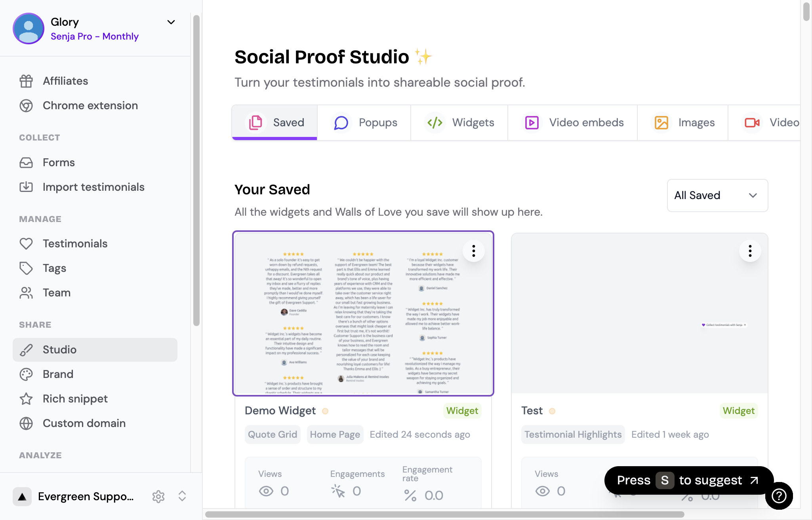Click the Tags label icon
The image size is (812, 520).
26,268
